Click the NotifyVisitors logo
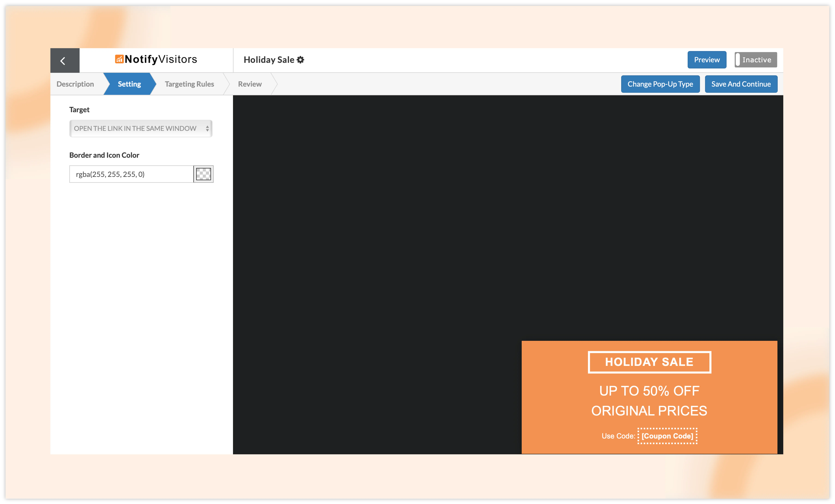This screenshot has height=504, width=835. [x=156, y=59]
